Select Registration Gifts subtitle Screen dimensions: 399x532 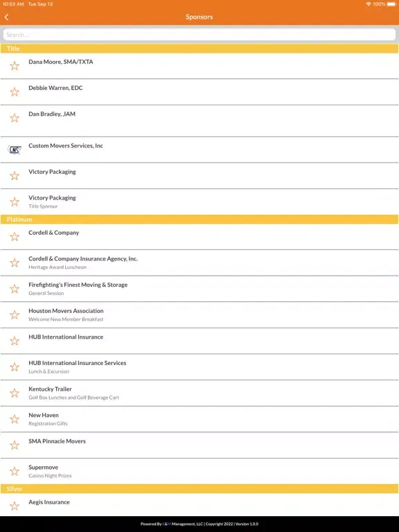(48, 424)
